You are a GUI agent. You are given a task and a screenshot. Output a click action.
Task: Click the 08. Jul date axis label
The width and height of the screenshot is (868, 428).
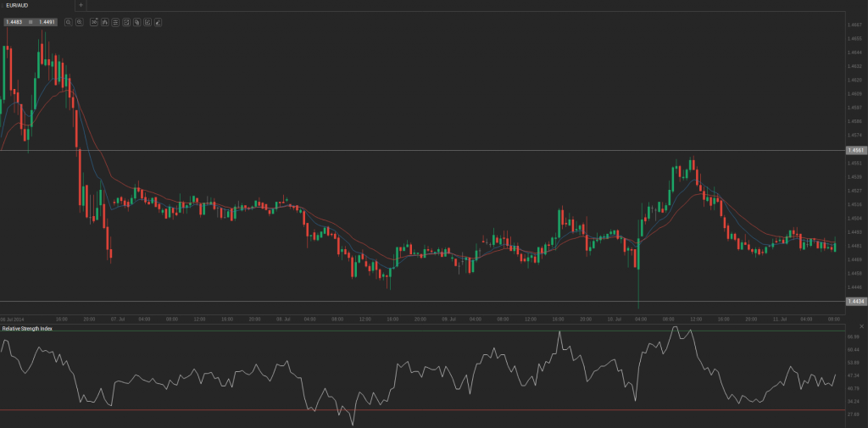pyautogui.click(x=283, y=320)
